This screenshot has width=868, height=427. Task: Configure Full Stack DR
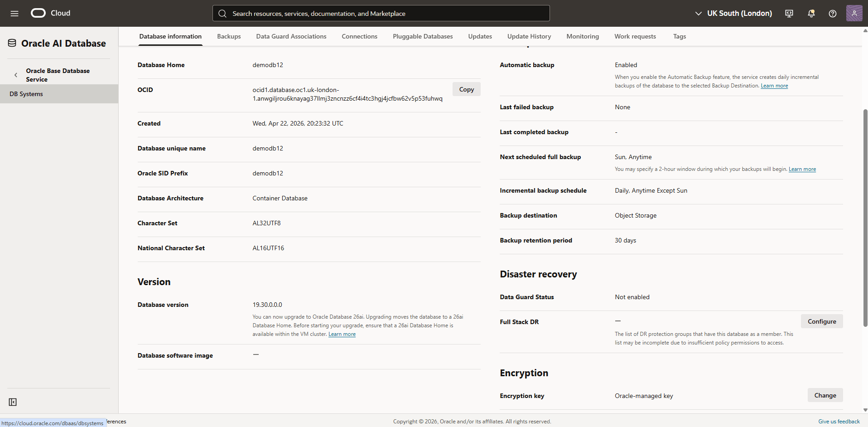[822, 321]
